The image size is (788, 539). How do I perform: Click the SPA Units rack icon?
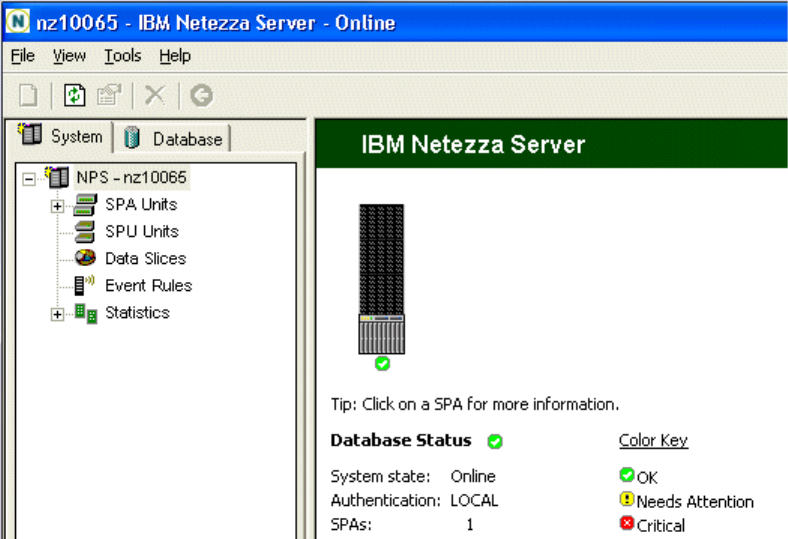point(85,205)
